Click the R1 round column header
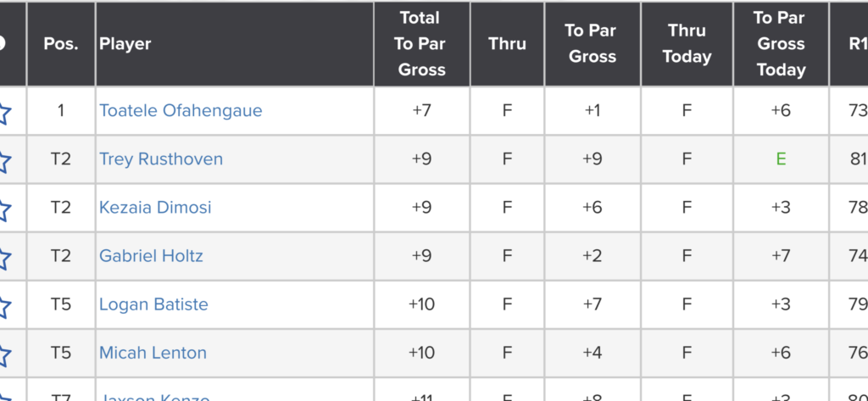The width and height of the screenshot is (868, 401). click(x=856, y=44)
